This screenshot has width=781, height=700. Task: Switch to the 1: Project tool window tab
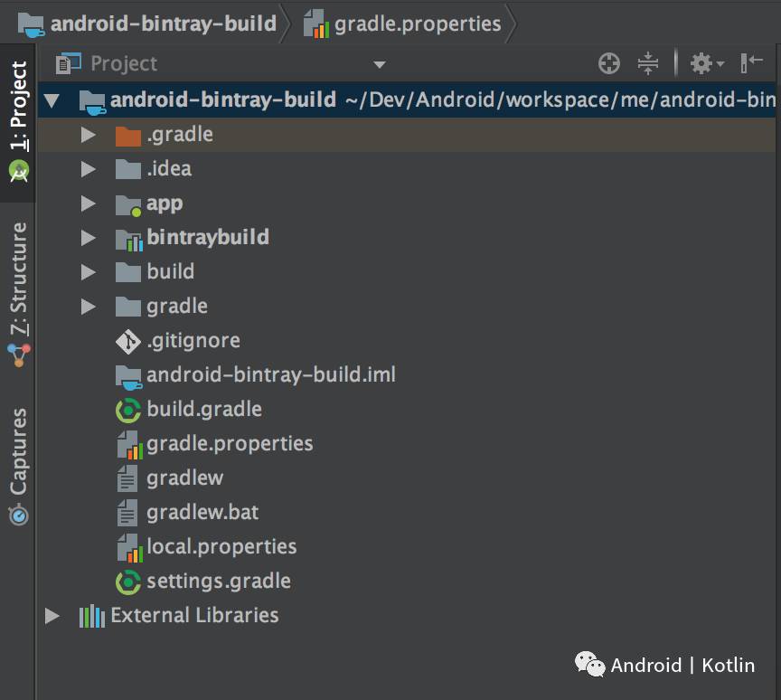point(18,123)
